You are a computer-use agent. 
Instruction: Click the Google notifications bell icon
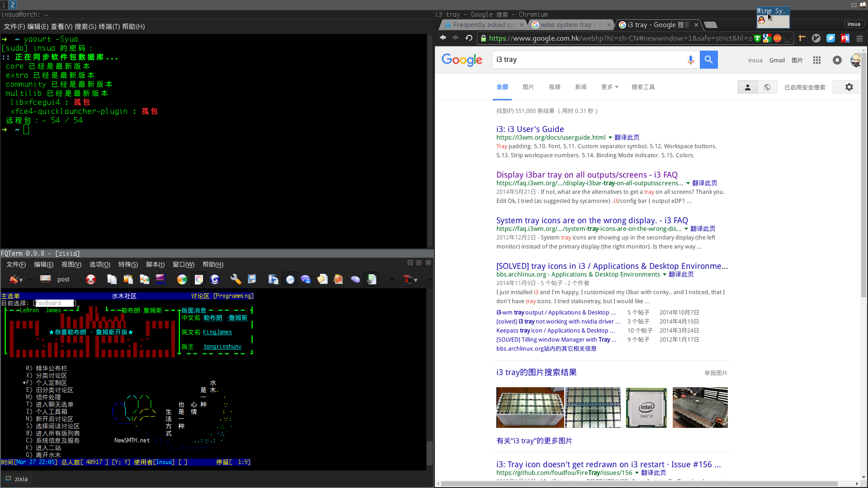click(x=837, y=60)
